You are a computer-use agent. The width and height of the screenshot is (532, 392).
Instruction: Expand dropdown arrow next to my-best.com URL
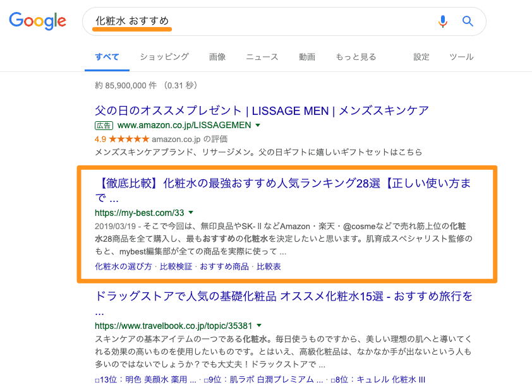point(191,213)
